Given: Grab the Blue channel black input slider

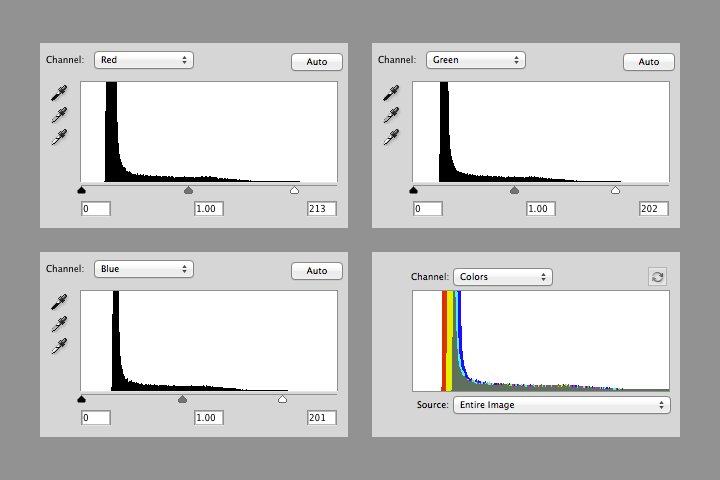Looking at the screenshot, I should click(x=82, y=399).
